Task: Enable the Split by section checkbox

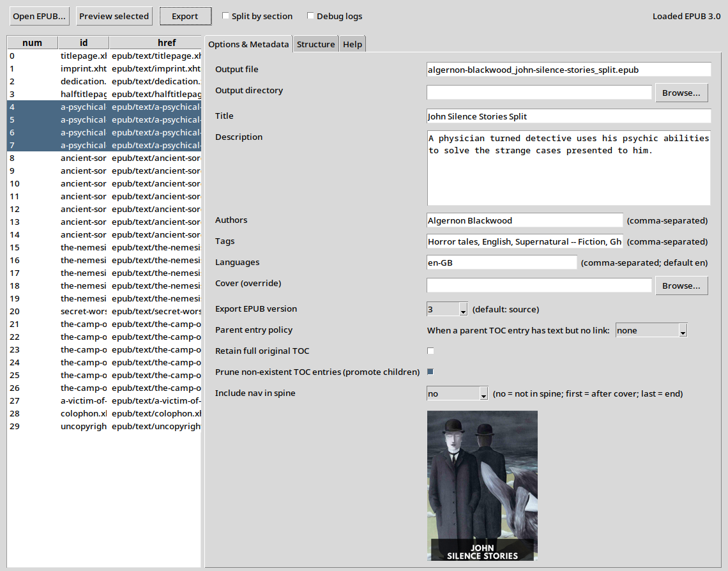Action: pos(226,16)
